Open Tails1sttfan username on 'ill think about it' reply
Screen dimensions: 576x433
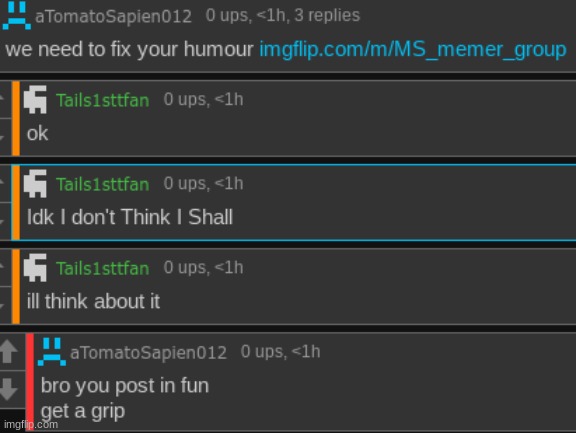pyautogui.click(x=102, y=269)
